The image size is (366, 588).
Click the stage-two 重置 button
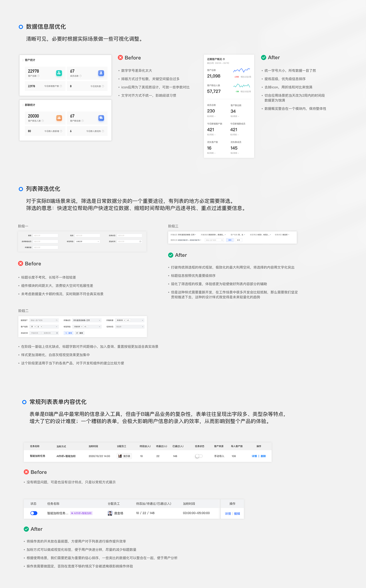[79, 333]
